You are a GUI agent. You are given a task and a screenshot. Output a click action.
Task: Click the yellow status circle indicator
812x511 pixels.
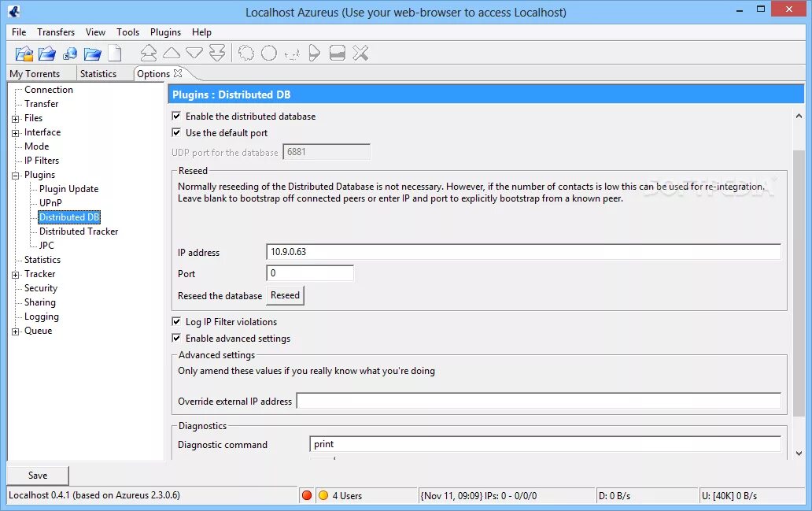coord(323,495)
